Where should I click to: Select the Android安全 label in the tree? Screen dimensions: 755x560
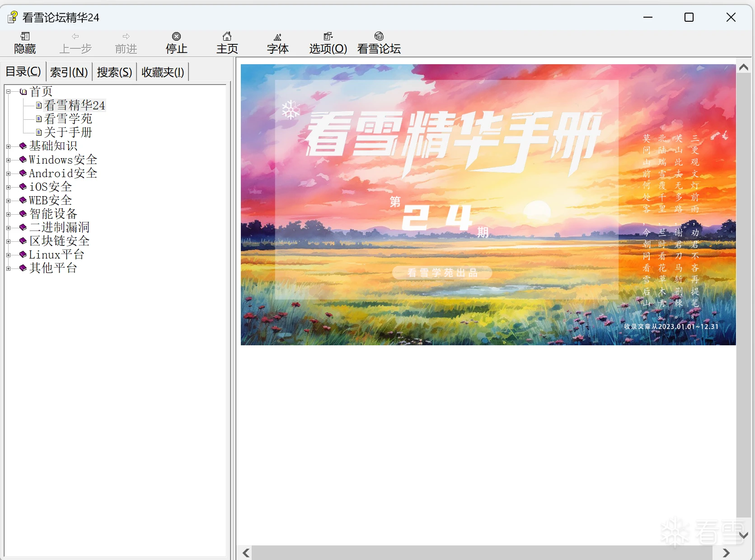click(x=63, y=173)
